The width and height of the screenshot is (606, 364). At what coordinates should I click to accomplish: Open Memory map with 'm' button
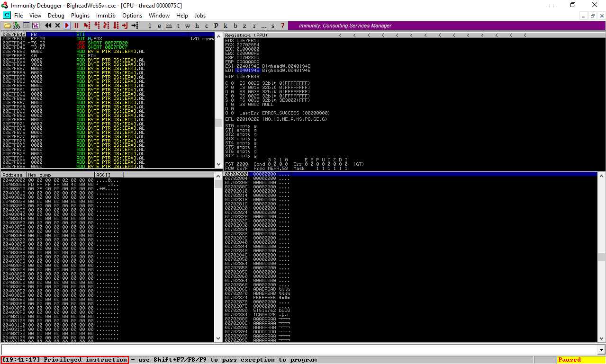pyautogui.click(x=169, y=26)
